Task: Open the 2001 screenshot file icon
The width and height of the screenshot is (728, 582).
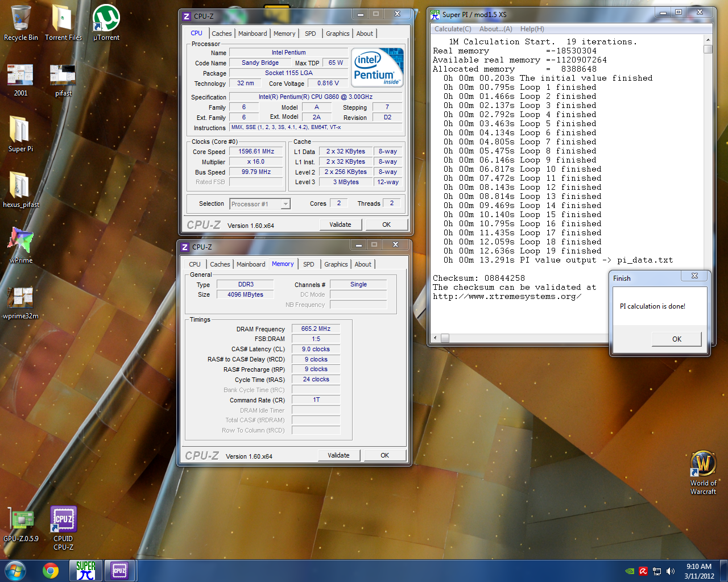Action: click(20, 80)
